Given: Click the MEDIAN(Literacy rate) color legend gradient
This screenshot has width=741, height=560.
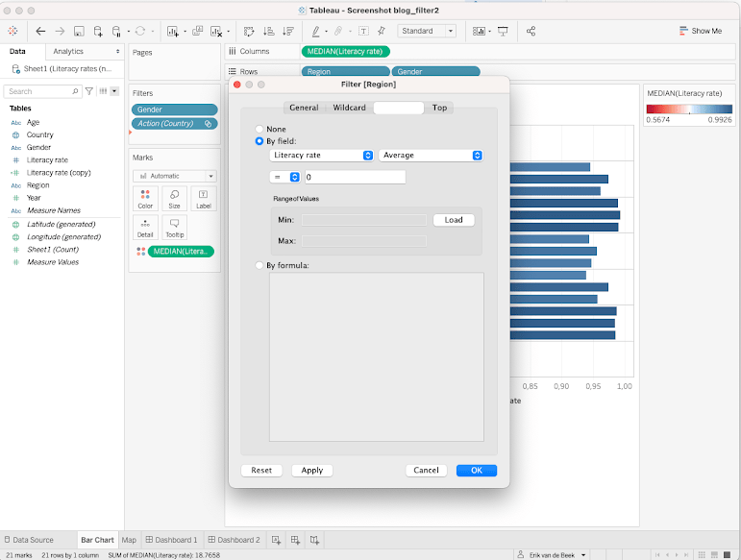Looking at the screenshot, I should 689,109.
